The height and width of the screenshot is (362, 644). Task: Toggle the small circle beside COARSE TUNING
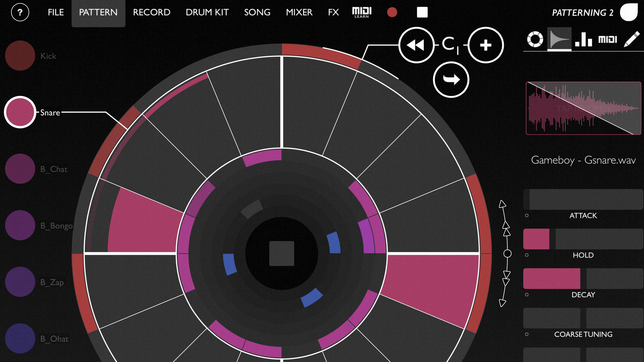(x=527, y=334)
